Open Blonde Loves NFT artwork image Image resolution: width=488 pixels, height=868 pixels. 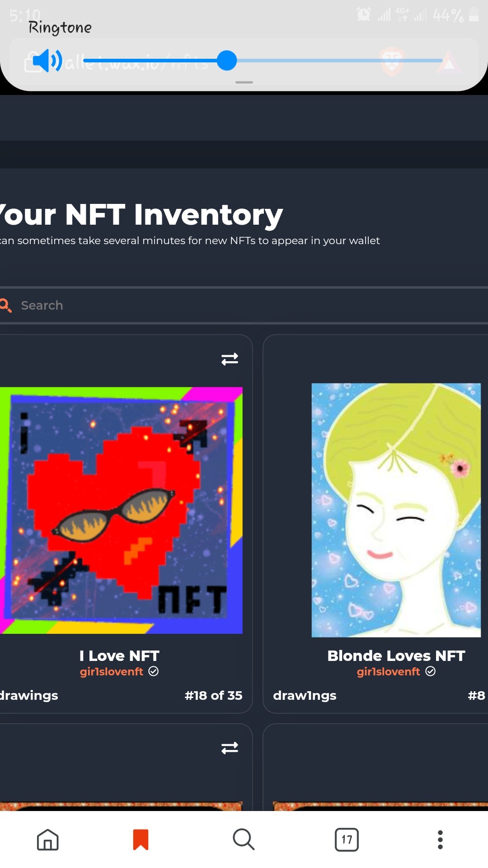coord(396,510)
